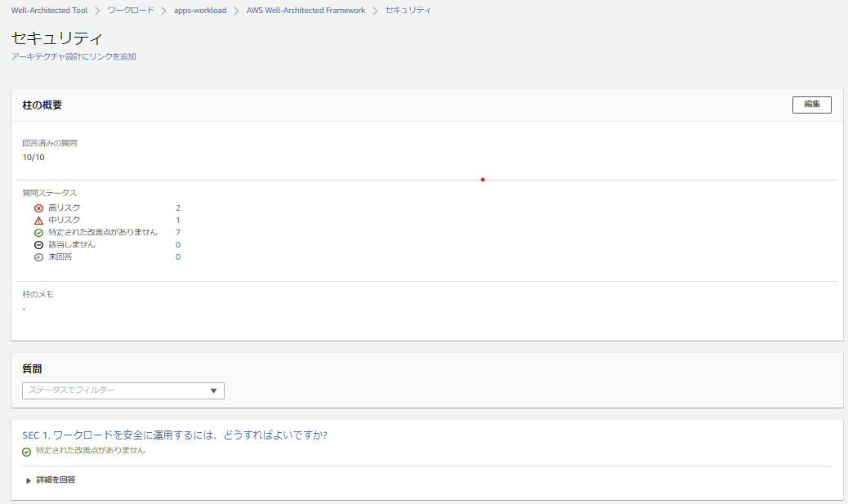
Task: Click the medium risk warning triangle icon
Action: pos(38,221)
